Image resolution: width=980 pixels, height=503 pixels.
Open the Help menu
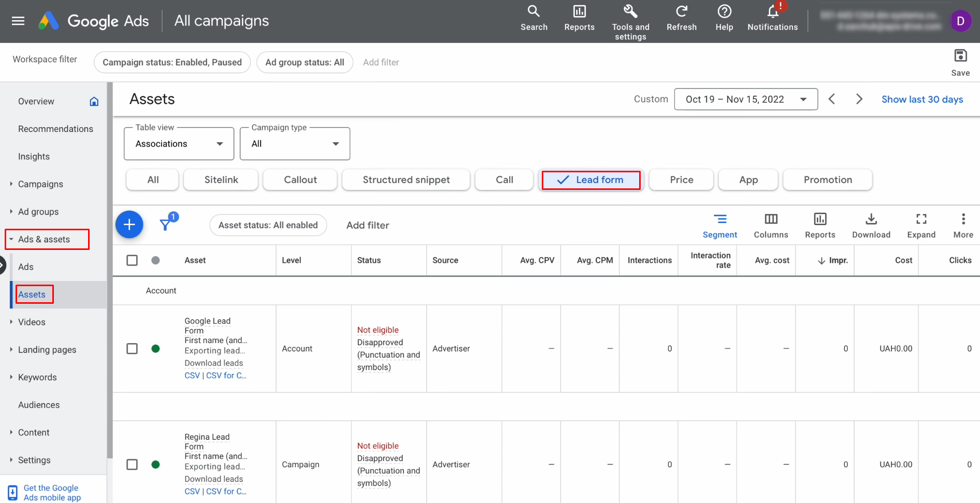click(x=724, y=19)
